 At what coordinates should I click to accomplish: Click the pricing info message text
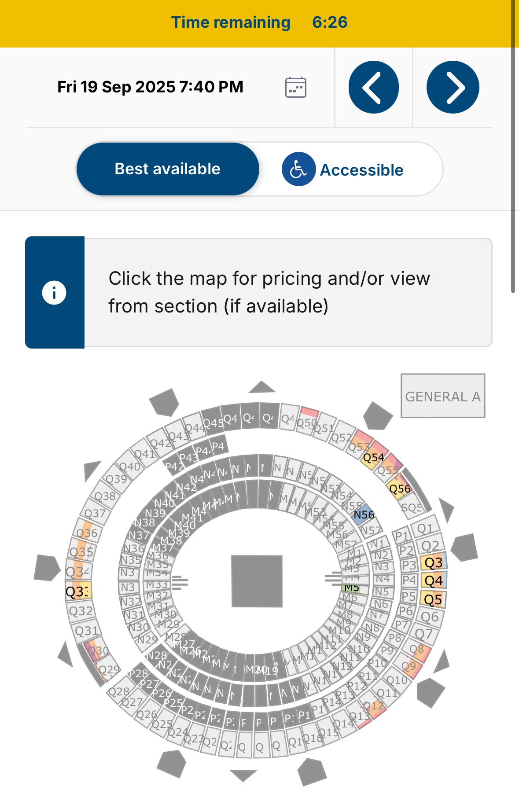coord(269,292)
